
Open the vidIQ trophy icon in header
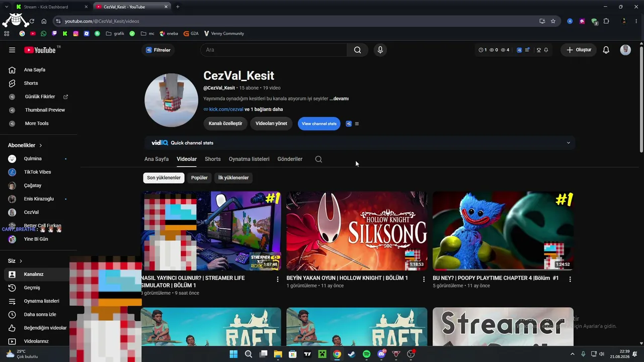(x=539, y=50)
